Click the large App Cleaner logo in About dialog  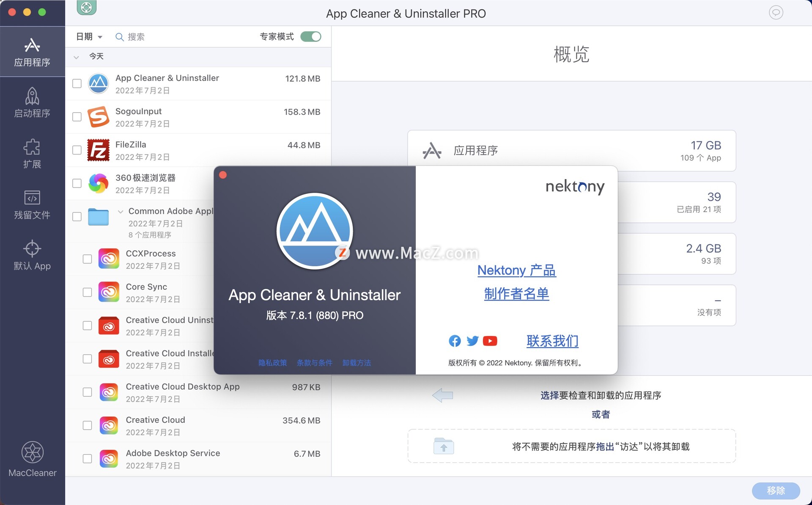[x=315, y=231]
